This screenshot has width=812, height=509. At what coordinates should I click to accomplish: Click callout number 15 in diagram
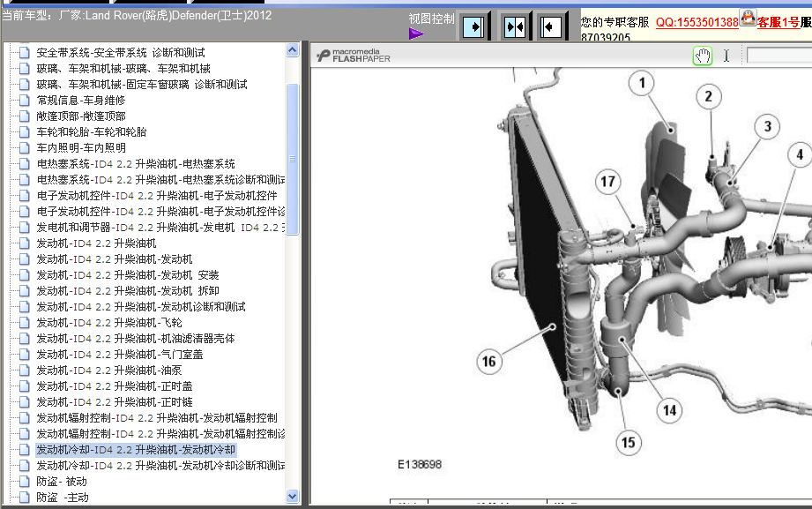click(628, 443)
